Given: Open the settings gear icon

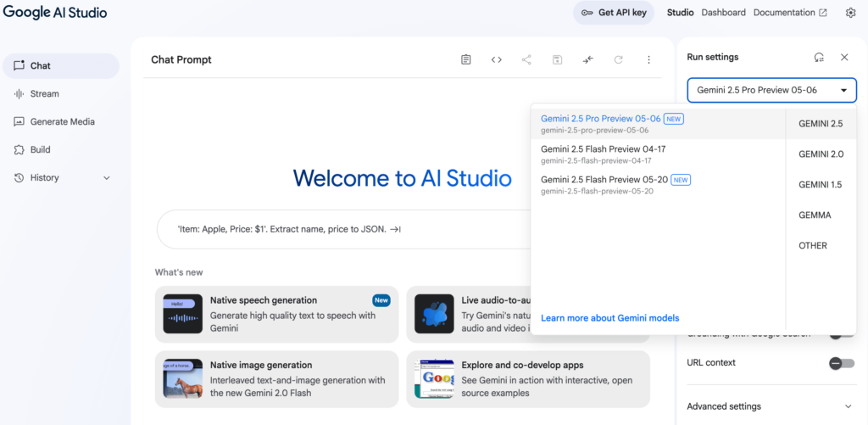Looking at the screenshot, I should pos(850,13).
